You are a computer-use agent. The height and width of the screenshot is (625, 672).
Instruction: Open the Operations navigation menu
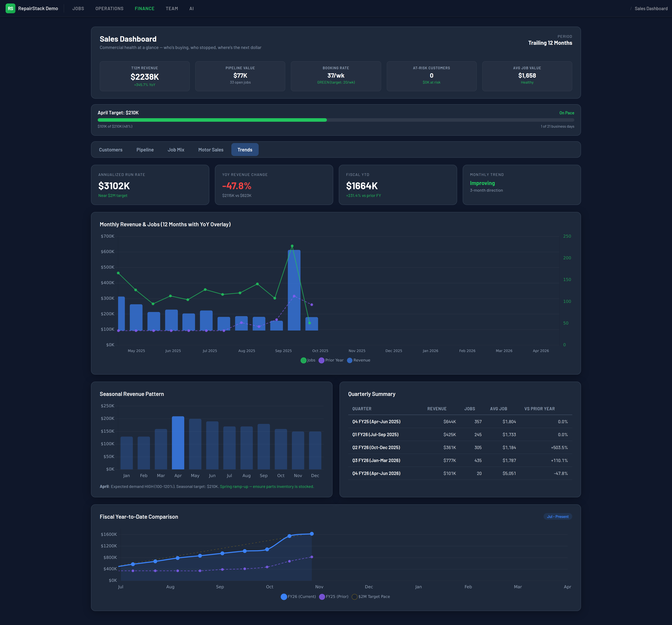click(109, 8)
